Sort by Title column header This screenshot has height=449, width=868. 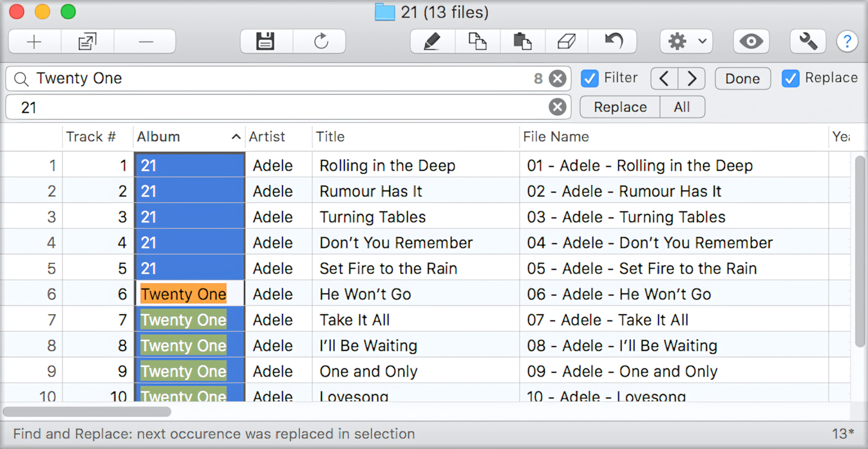pos(415,136)
